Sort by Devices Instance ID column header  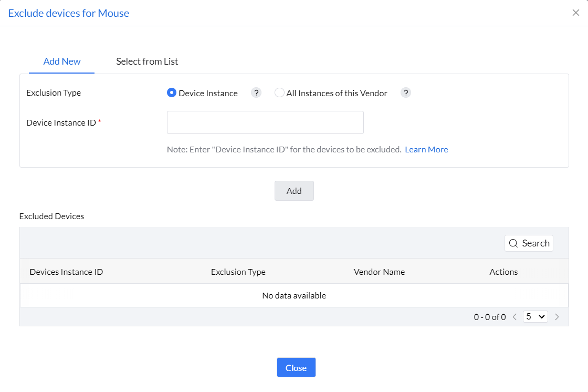(x=66, y=272)
